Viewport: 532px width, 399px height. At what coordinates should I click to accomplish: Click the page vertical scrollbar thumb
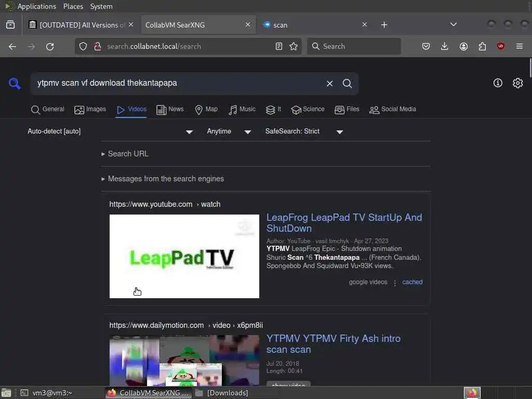click(x=530, y=68)
